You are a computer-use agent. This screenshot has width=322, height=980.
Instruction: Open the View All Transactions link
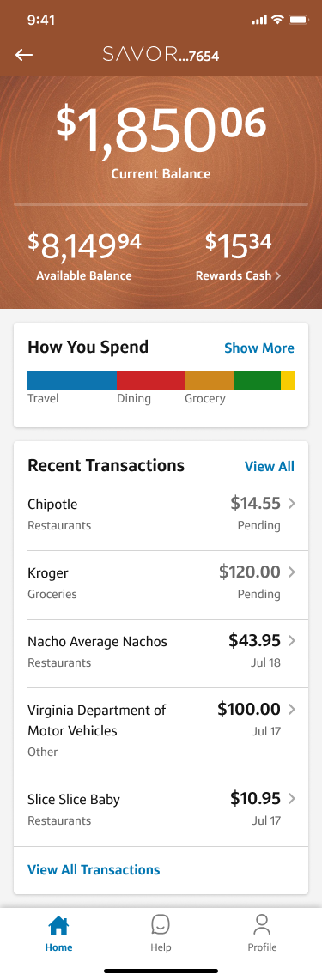(94, 870)
